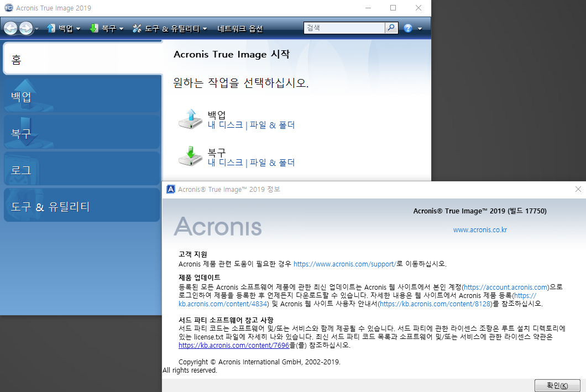Click the Back navigation arrow

[11, 28]
